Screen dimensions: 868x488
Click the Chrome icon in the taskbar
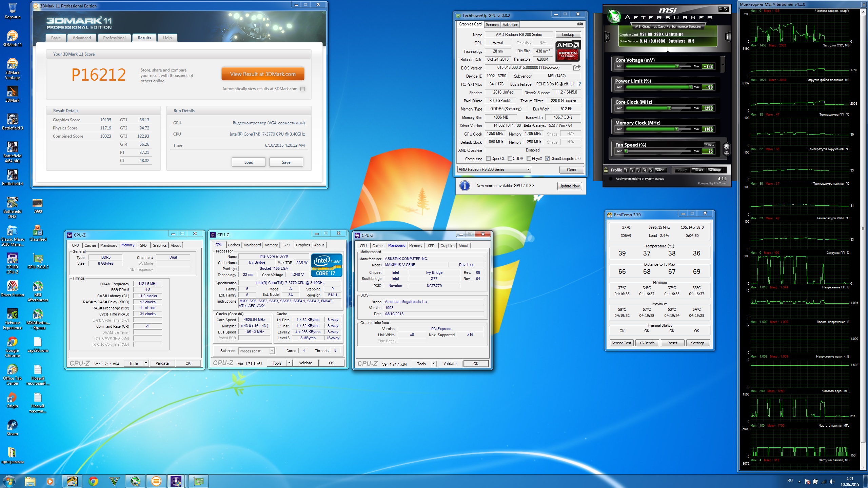(x=93, y=481)
